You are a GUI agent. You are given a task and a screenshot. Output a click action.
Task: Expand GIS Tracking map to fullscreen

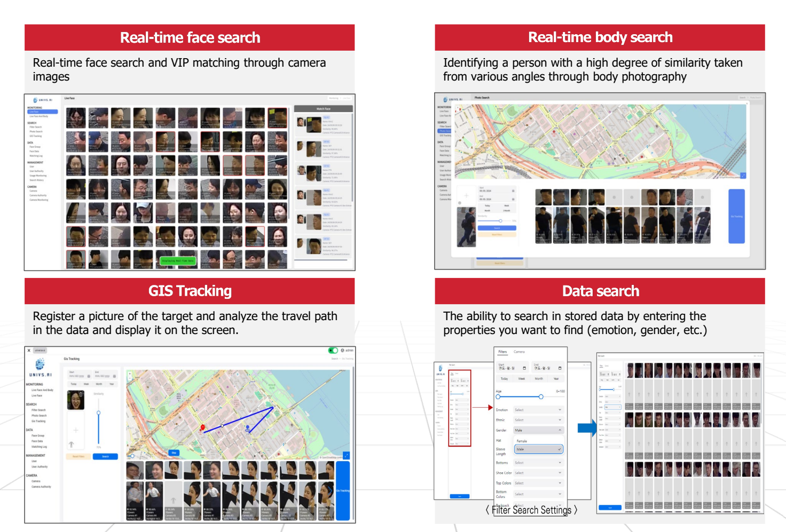346,455
